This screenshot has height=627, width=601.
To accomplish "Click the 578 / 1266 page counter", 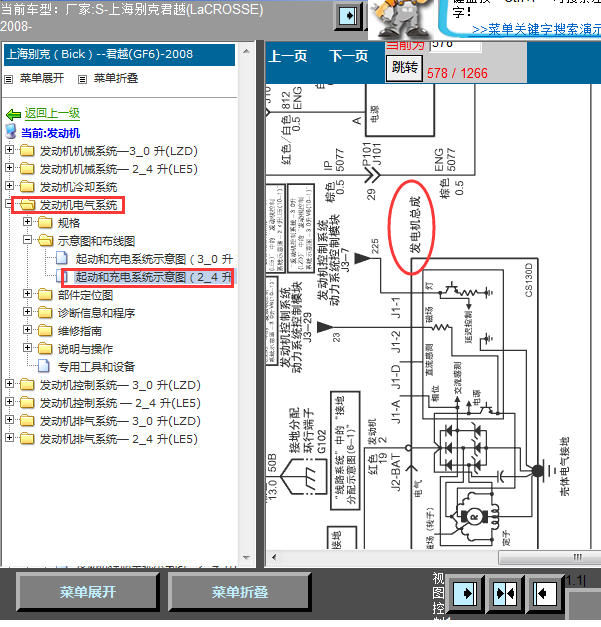I will pyautogui.click(x=457, y=73).
